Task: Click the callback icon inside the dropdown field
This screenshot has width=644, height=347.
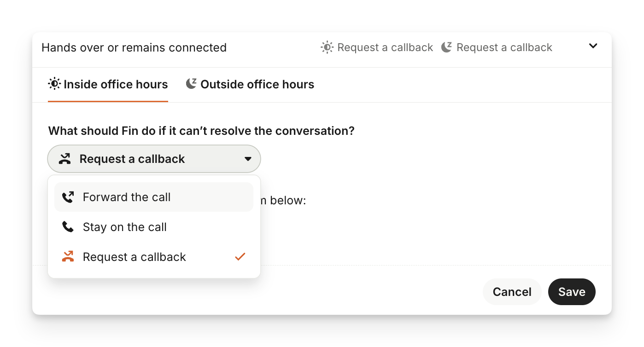Action: (65, 159)
